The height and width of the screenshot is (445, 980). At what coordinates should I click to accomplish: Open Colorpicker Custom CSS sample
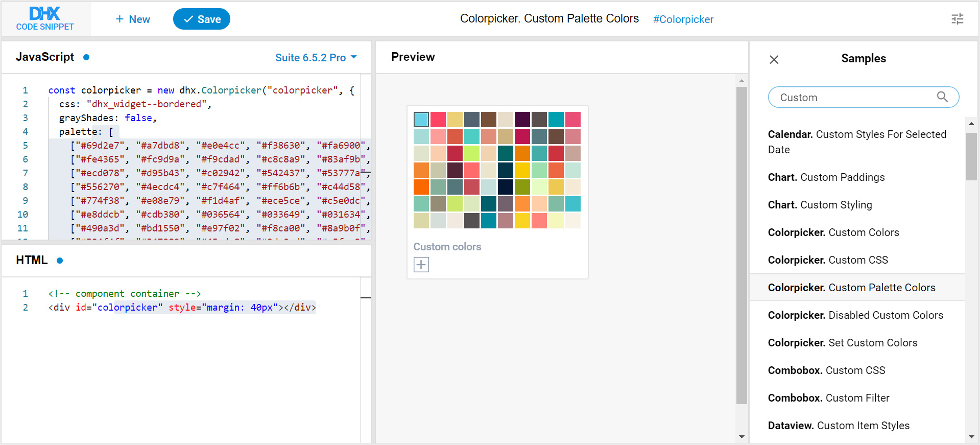[x=858, y=260]
